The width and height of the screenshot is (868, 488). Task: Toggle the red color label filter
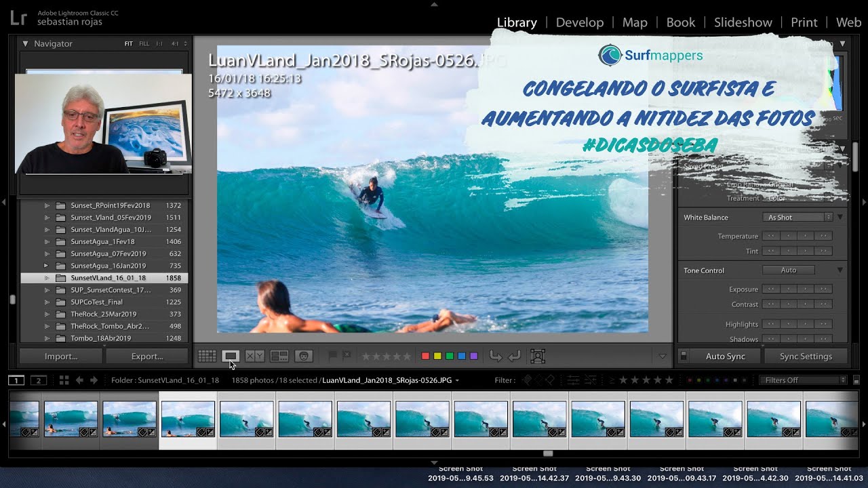tap(690, 380)
